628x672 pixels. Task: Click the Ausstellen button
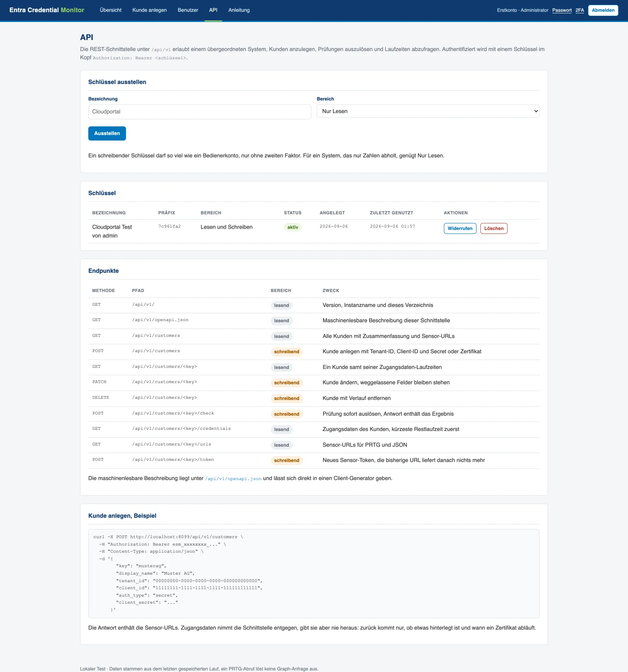point(107,133)
